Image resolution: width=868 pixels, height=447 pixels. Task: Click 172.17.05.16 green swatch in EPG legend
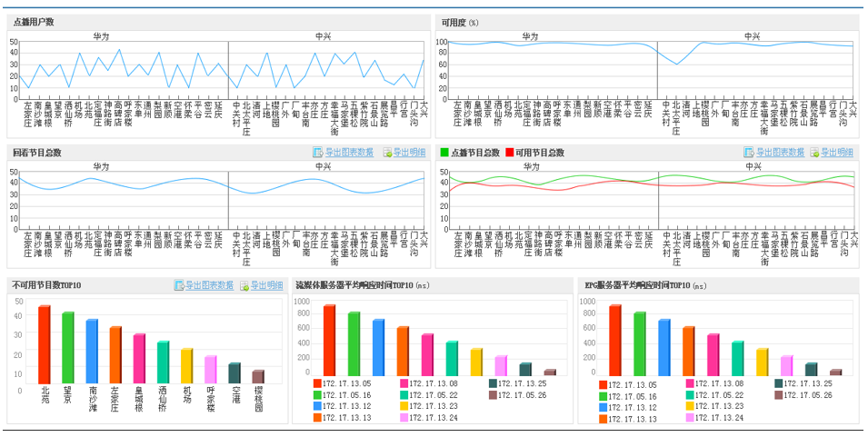pos(603,396)
